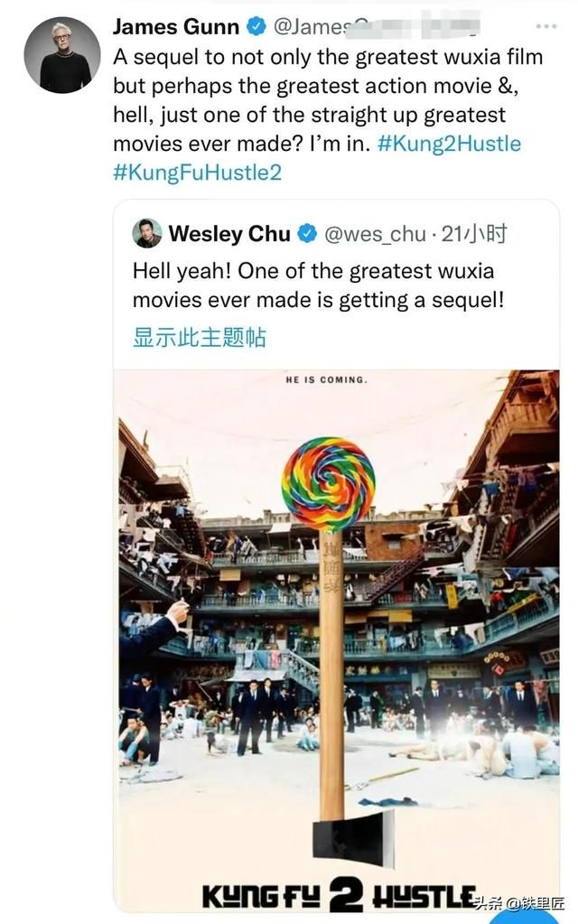Click 显示此主题帖 to show the thread
The image size is (578, 924).
point(200,338)
